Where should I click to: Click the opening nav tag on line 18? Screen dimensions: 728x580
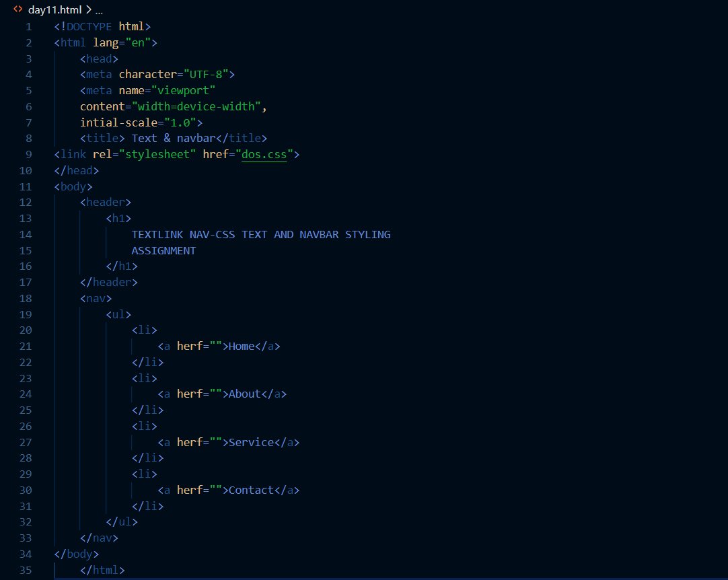(x=96, y=299)
